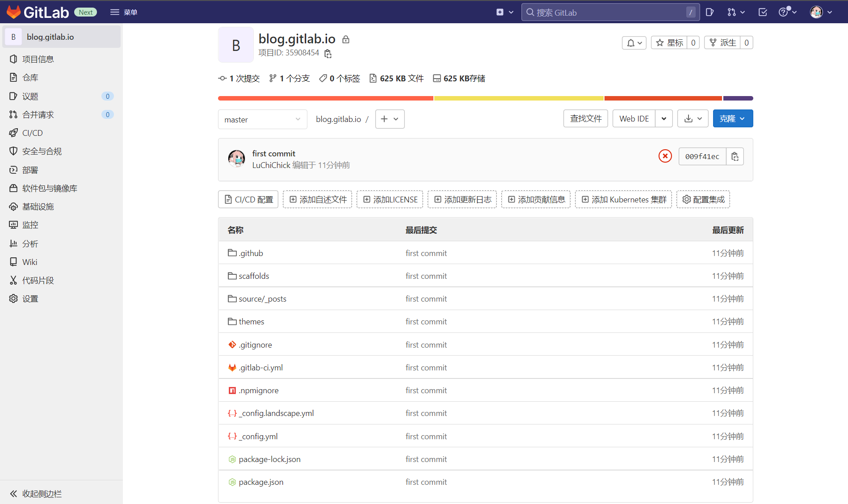Click the purple segment of language bar
This screenshot has height=504, width=848.
tap(738, 98)
